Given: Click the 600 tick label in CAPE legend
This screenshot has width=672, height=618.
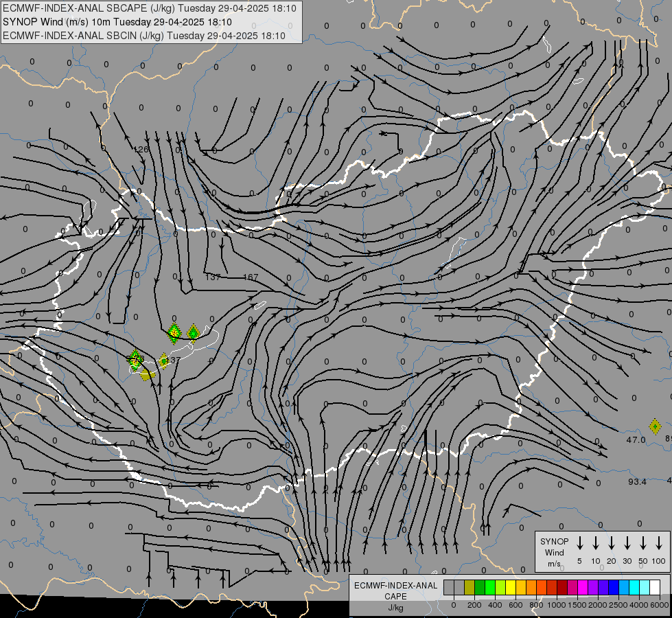Looking at the screenshot, I should pyautogui.click(x=515, y=605).
